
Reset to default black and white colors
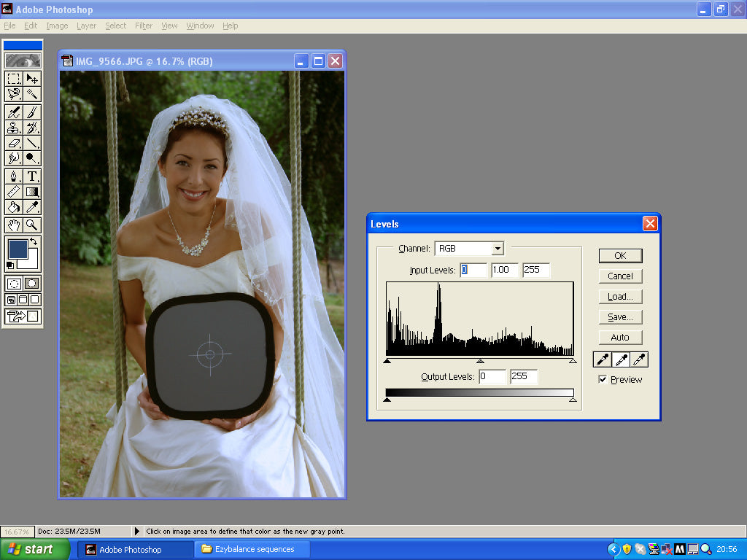10,265
